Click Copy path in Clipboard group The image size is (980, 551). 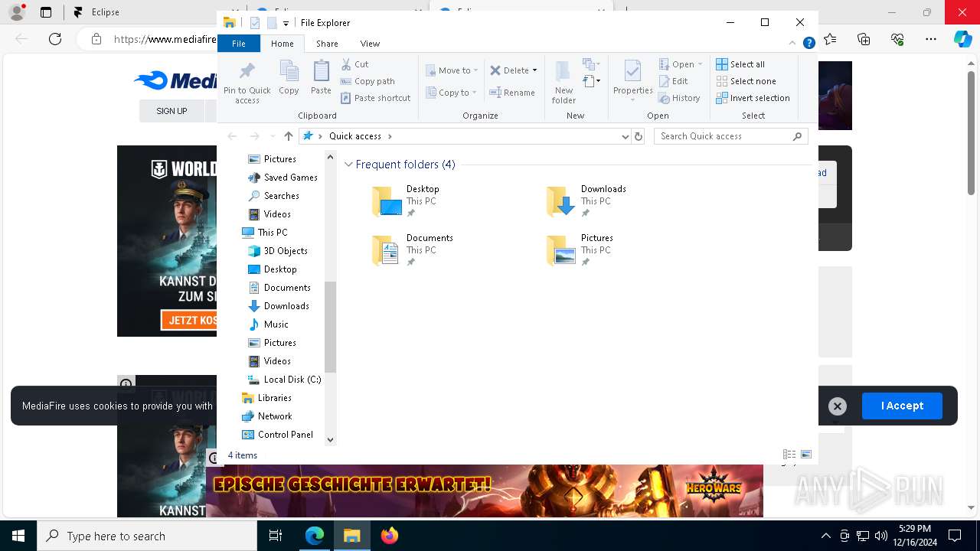(367, 81)
